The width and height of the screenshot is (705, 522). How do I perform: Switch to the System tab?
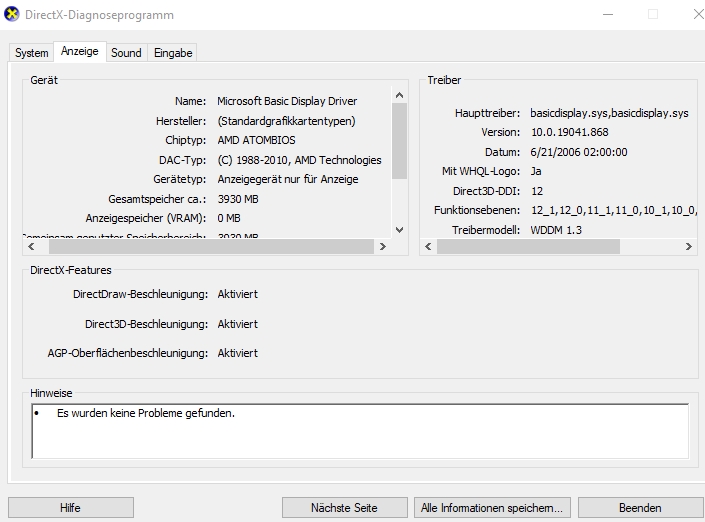pyautogui.click(x=31, y=53)
